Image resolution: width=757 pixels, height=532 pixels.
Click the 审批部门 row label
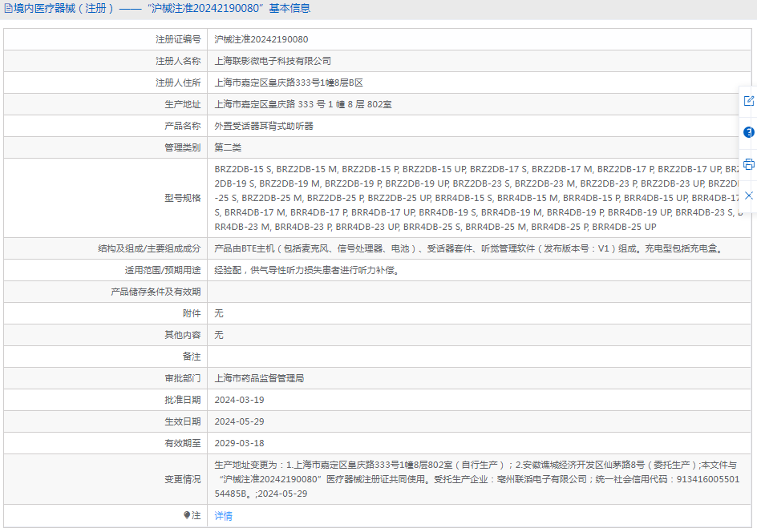tap(183, 379)
